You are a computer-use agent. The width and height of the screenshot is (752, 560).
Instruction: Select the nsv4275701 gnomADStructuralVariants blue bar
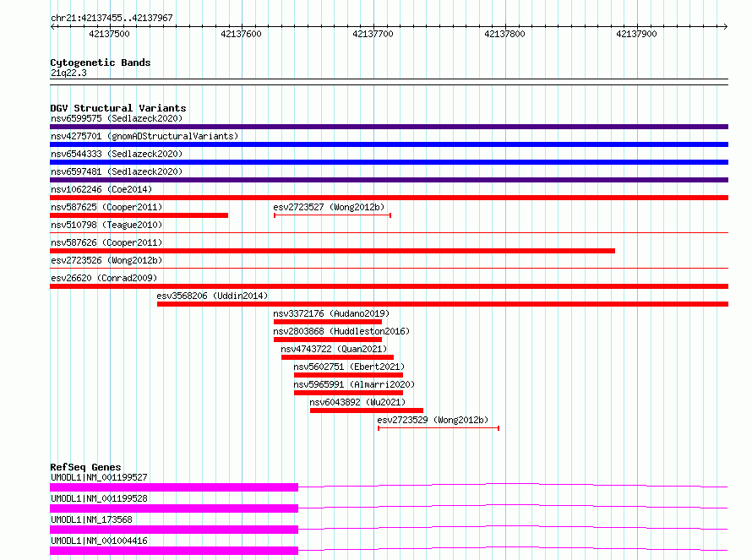(389, 144)
